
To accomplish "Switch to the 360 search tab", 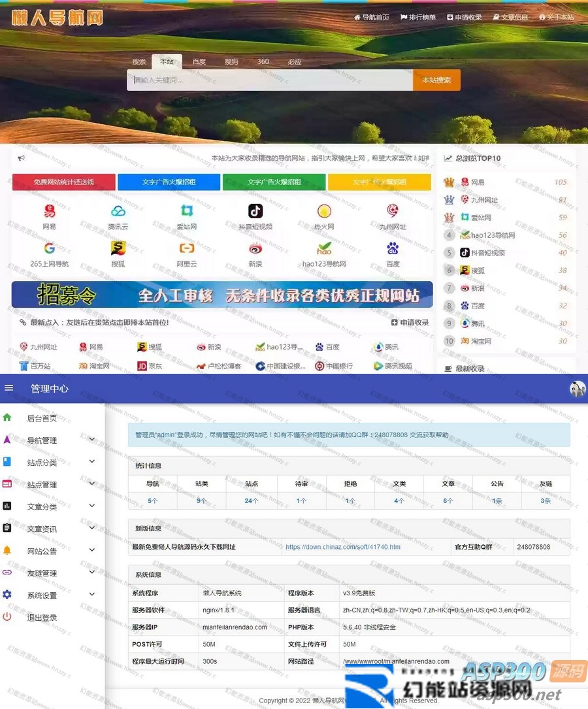I will tap(263, 61).
